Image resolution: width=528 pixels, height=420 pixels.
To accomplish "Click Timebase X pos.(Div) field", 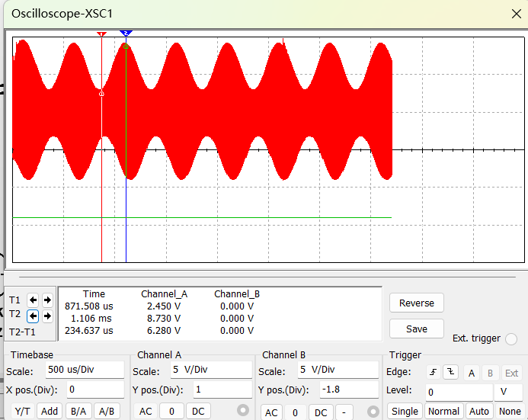I will 96,390.
